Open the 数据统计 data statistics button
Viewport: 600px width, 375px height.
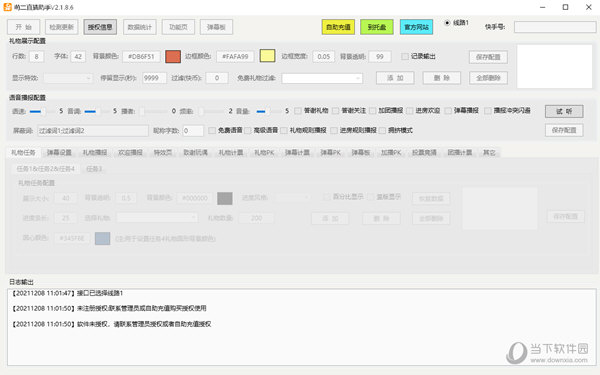click(140, 27)
